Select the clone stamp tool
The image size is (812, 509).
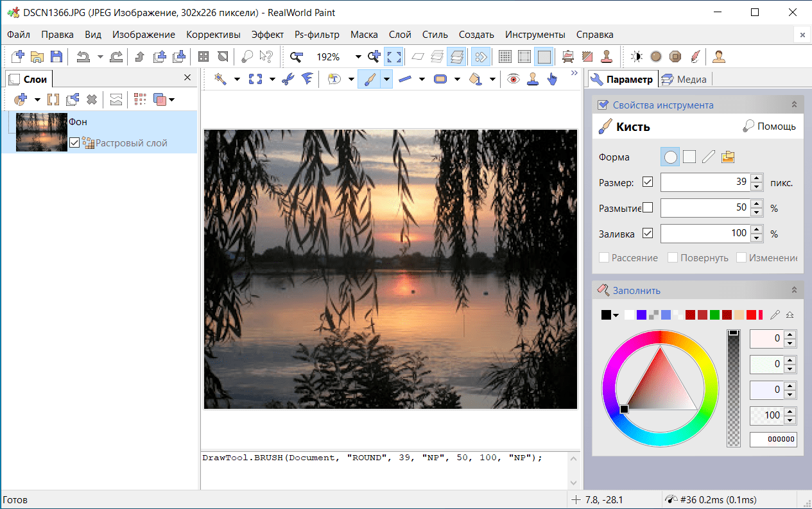coord(532,79)
